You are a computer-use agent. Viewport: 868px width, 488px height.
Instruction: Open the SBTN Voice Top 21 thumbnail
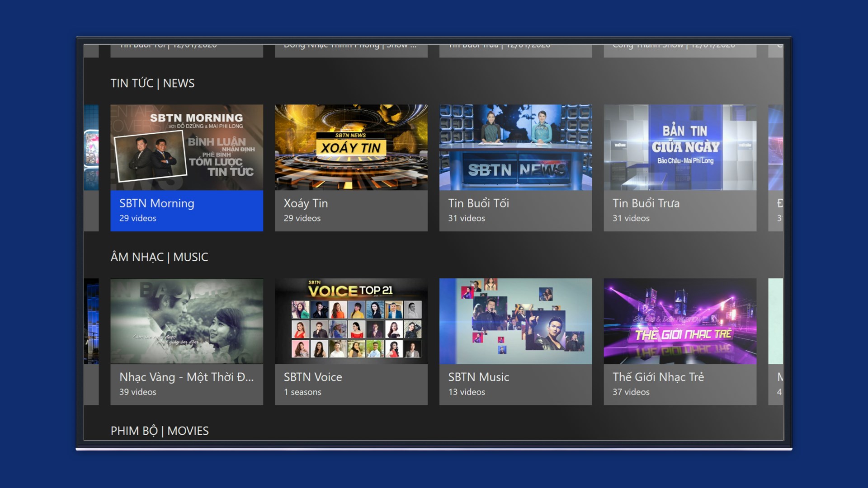(351, 321)
